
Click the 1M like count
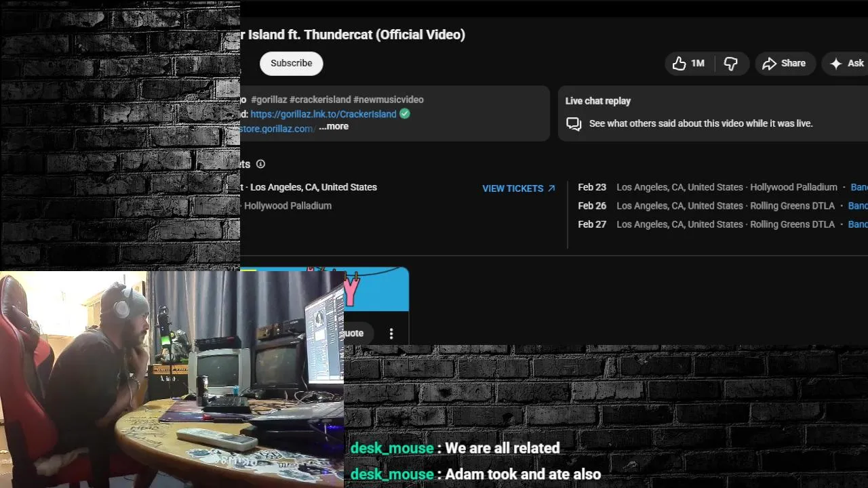click(x=698, y=63)
